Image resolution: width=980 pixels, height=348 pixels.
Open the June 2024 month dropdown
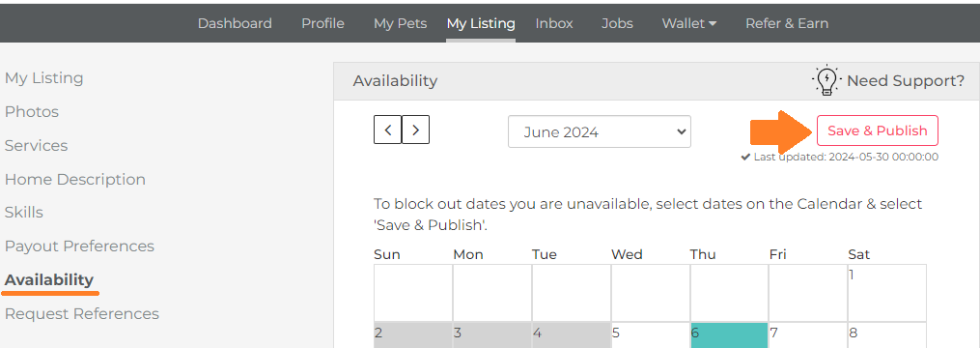[600, 131]
